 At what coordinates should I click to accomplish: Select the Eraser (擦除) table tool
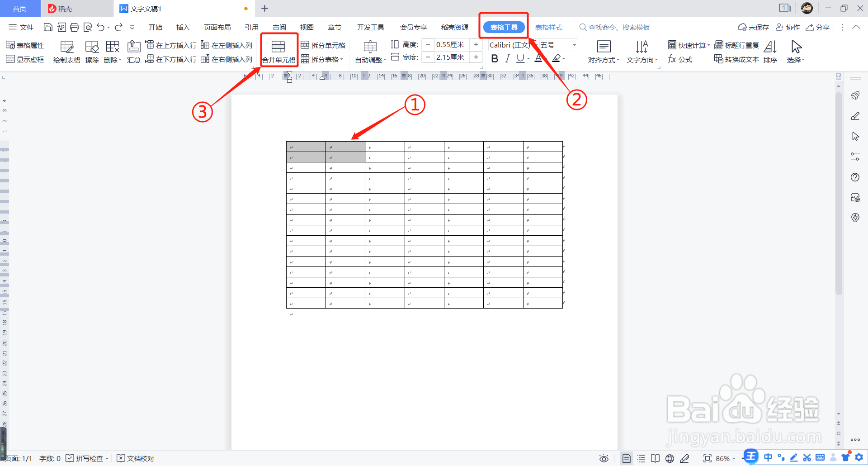coord(92,51)
